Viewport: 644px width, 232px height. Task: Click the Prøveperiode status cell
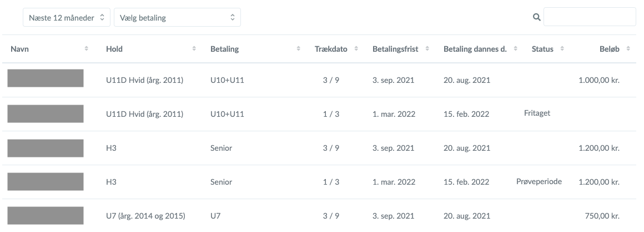tap(539, 181)
